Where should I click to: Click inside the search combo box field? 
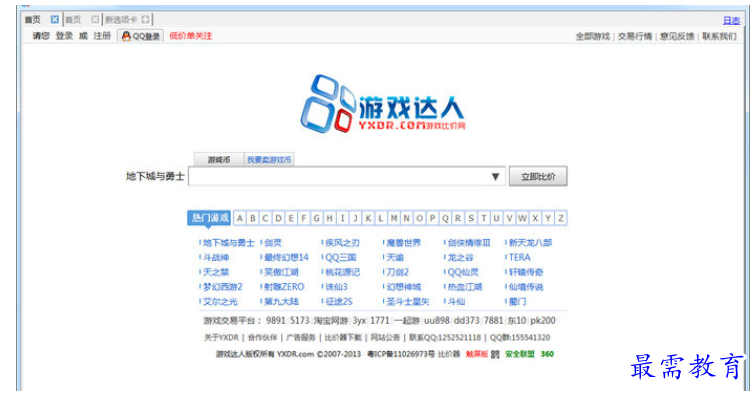[346, 176]
